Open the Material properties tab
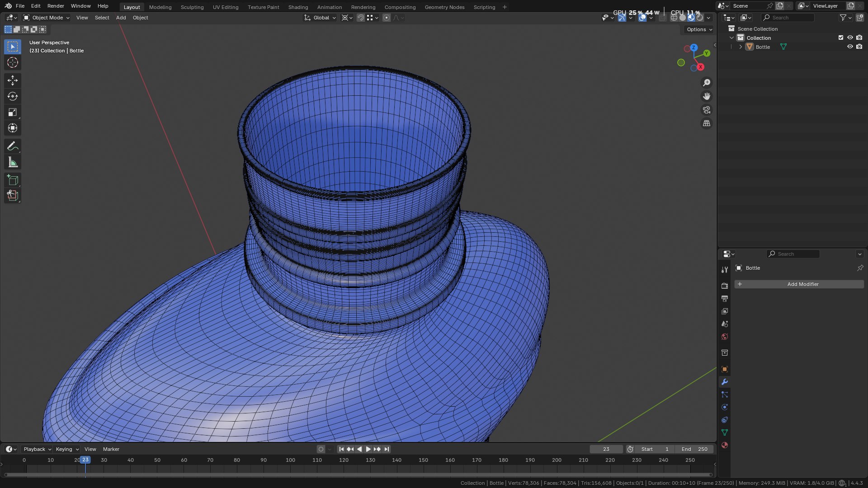868x488 pixels. (x=725, y=445)
